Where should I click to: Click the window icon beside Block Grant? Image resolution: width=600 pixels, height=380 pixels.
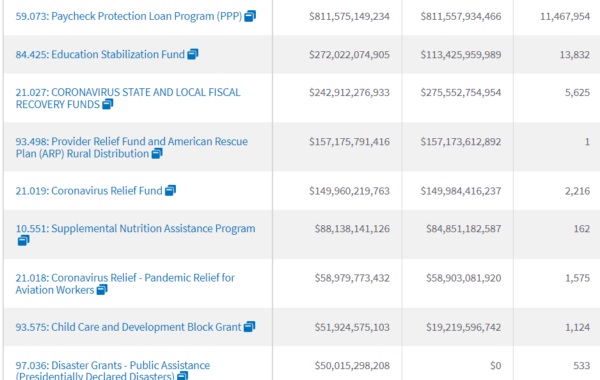[x=249, y=327]
